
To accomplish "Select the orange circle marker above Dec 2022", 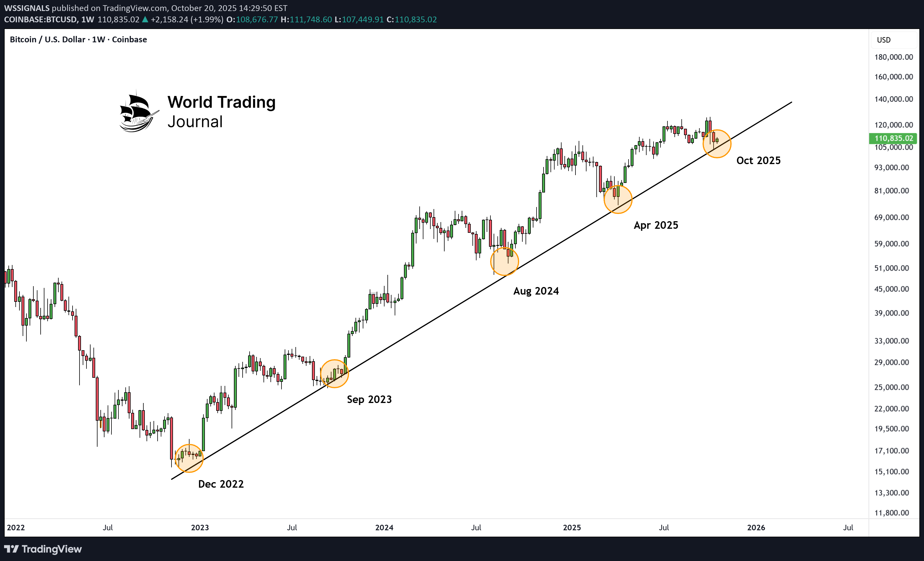I will pos(189,458).
